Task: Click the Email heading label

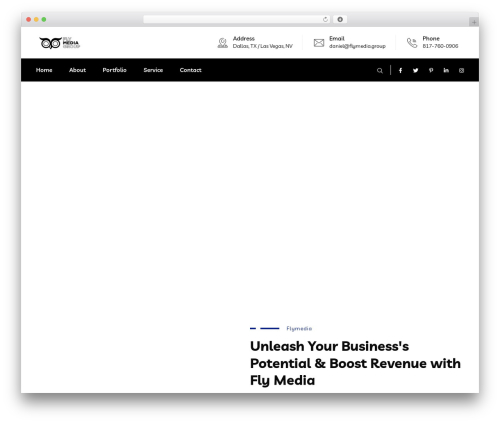Action: pyautogui.click(x=337, y=39)
